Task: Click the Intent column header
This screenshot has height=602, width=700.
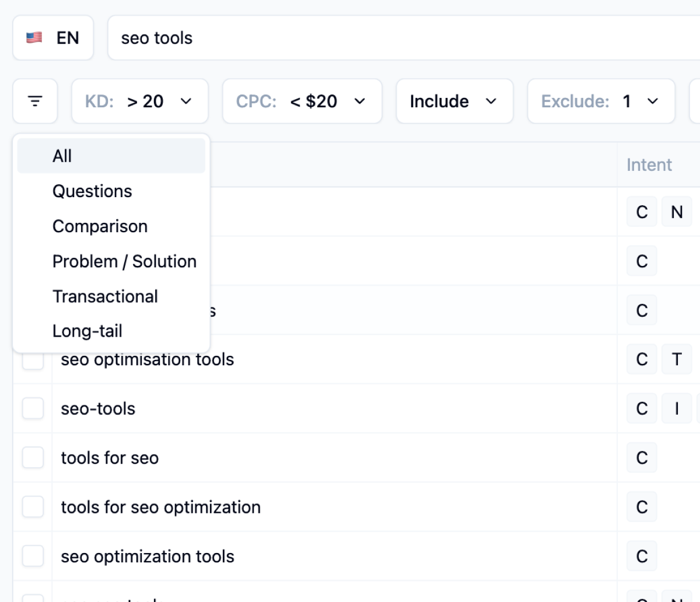Action: [649, 165]
